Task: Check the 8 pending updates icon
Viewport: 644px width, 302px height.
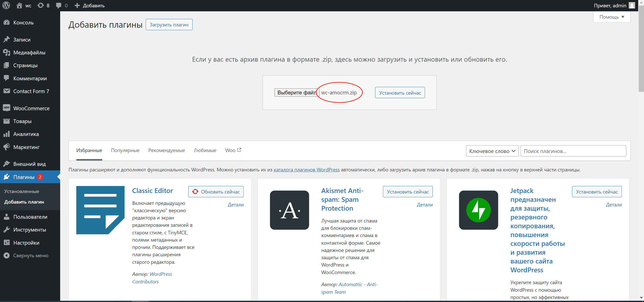Action: 43,5
